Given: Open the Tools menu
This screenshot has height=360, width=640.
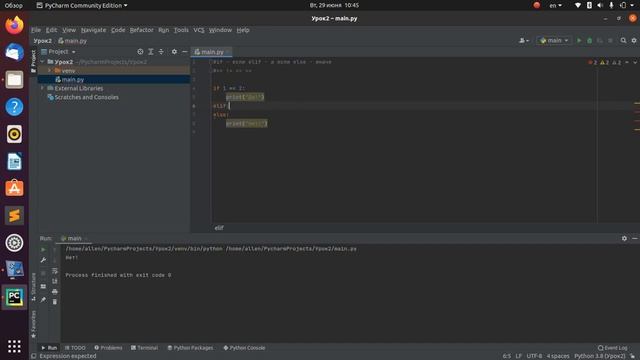Looking at the screenshot, I should [181, 30].
